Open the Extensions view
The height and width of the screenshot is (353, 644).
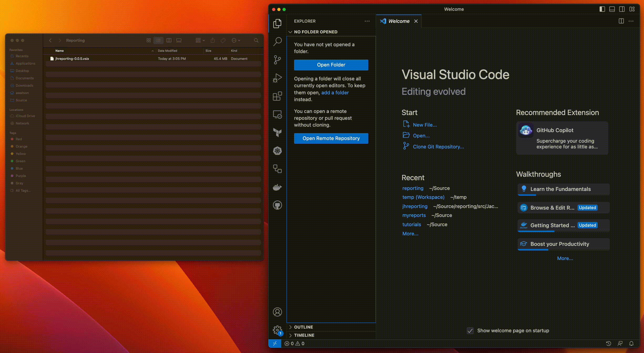coord(277,96)
